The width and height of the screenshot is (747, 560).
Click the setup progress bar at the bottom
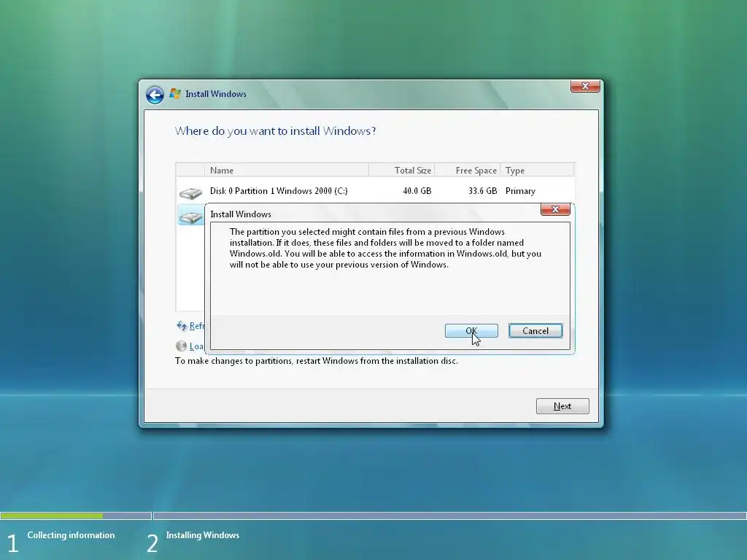[373, 516]
